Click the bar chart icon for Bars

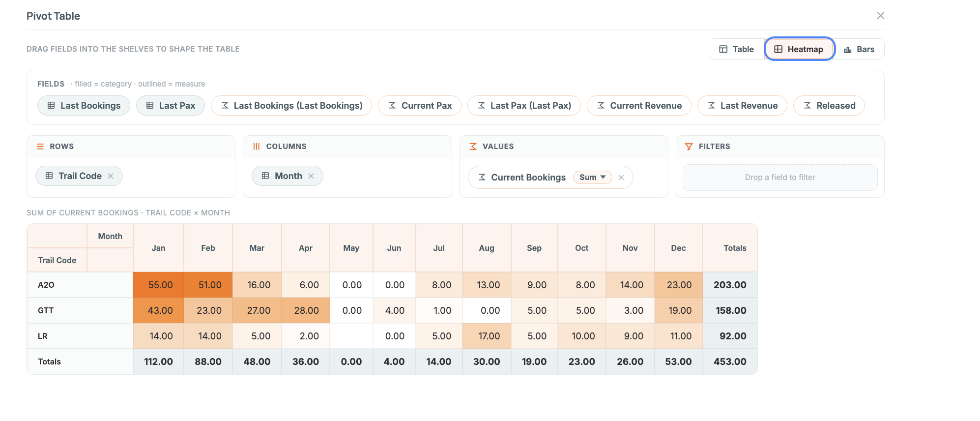click(848, 50)
